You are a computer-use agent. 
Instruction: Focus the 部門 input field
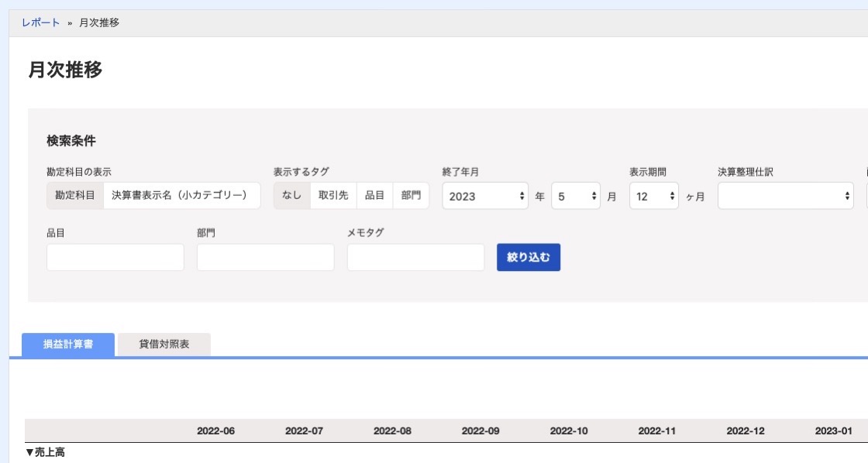click(265, 257)
